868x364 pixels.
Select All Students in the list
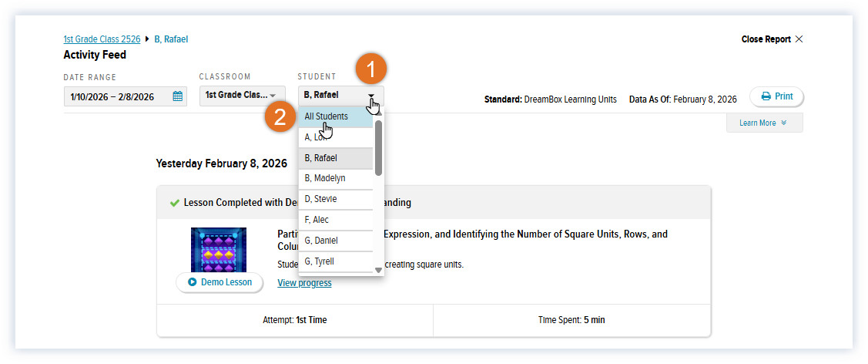coord(336,117)
